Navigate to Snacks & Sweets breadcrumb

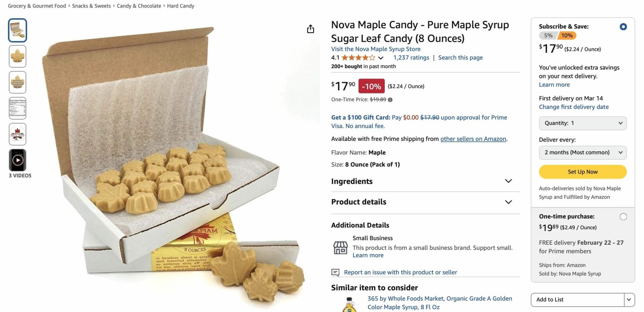(x=91, y=6)
